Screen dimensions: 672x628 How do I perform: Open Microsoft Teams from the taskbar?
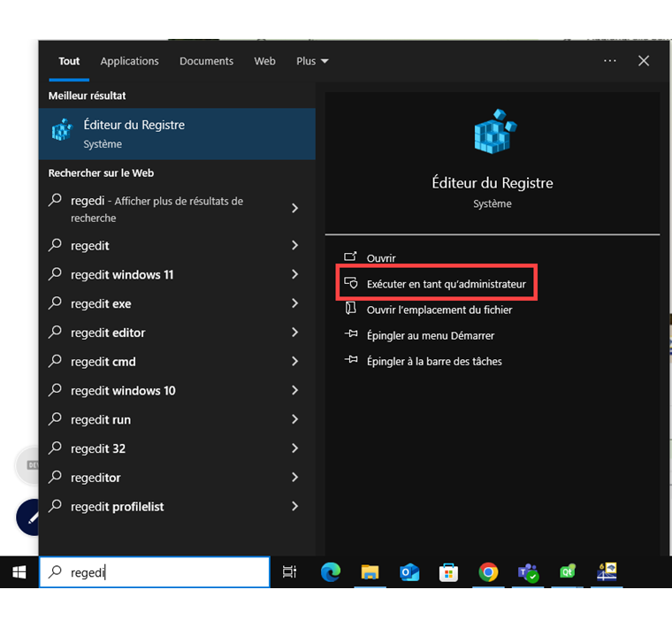528,572
